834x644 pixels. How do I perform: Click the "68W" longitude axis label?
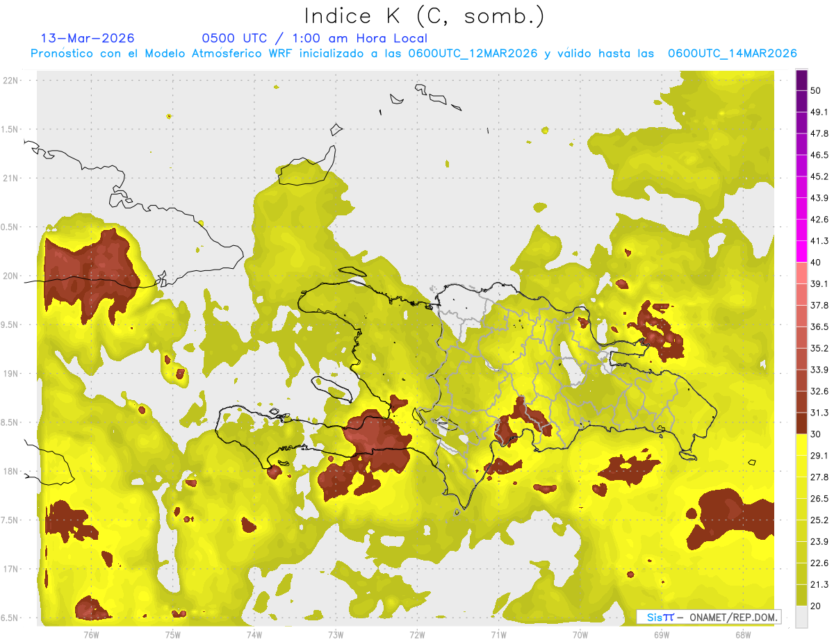[x=742, y=634]
